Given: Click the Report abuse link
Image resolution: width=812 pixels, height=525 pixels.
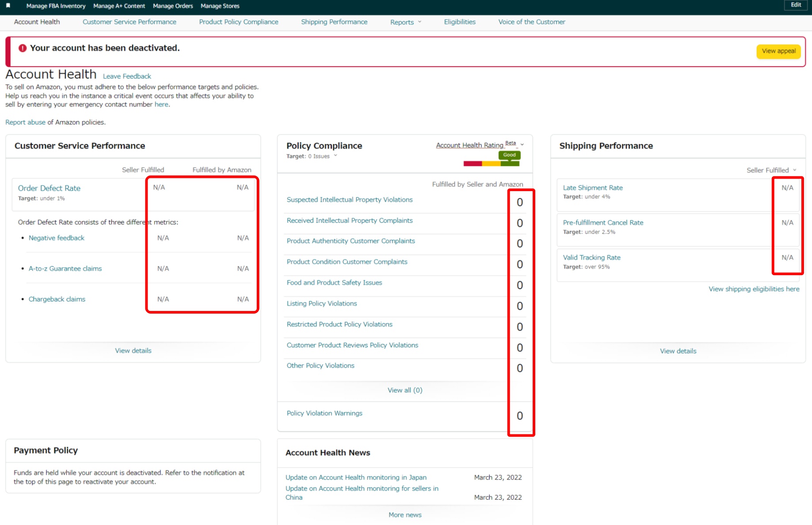Looking at the screenshot, I should coord(25,122).
